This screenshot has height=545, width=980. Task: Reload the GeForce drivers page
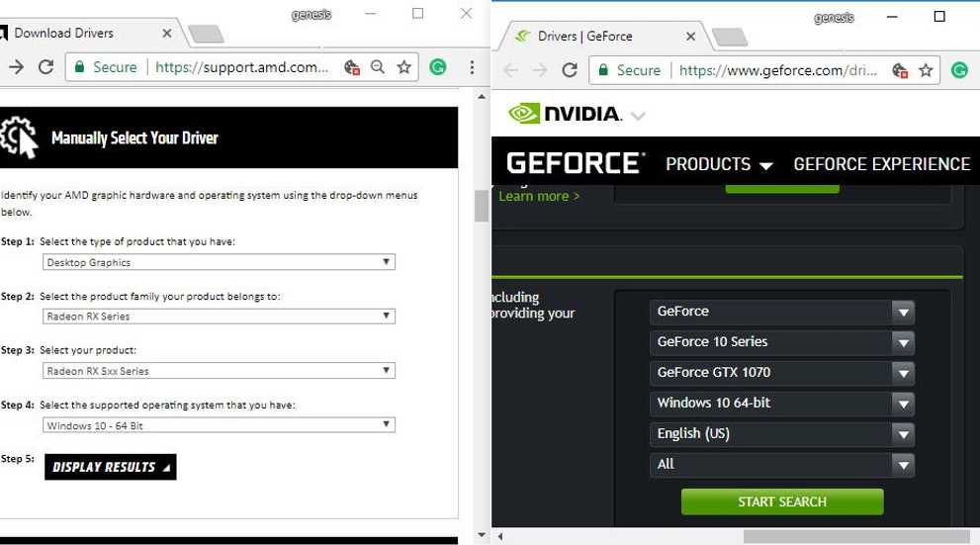coord(570,70)
